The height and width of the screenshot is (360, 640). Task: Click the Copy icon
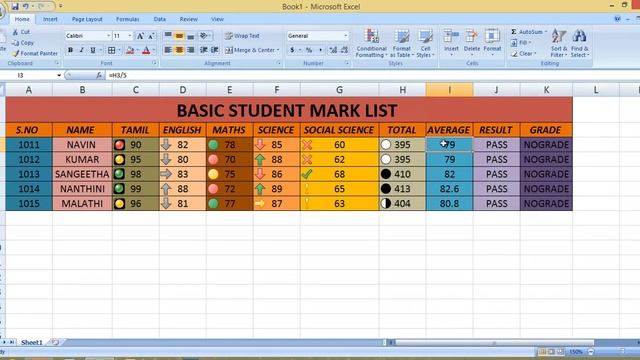click(x=16, y=43)
